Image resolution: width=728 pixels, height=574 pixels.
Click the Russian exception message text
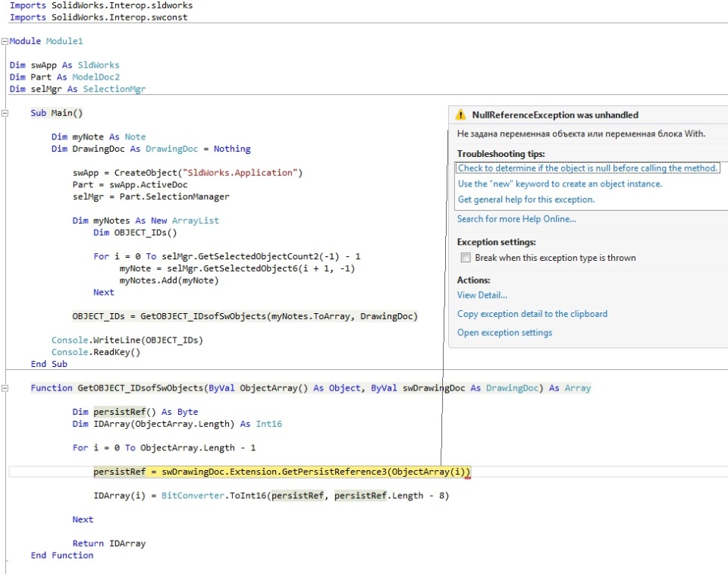click(x=582, y=133)
